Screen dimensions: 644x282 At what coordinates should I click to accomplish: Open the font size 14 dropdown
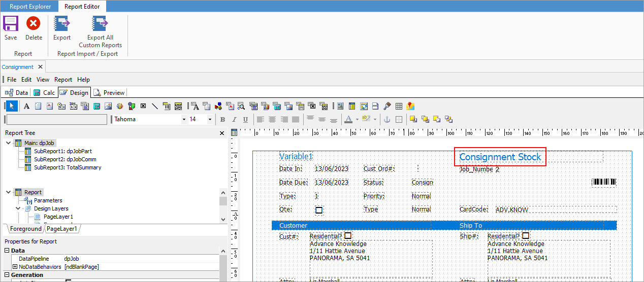210,120
